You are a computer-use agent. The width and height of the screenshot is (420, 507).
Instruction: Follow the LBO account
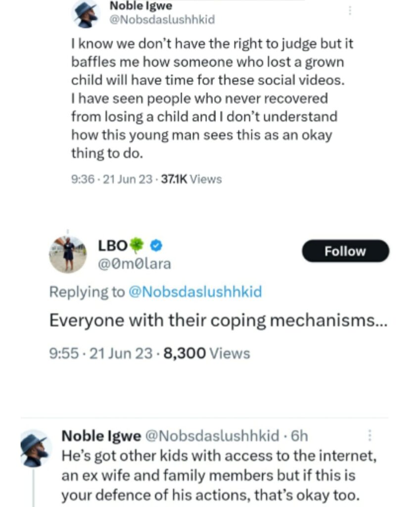pos(345,251)
